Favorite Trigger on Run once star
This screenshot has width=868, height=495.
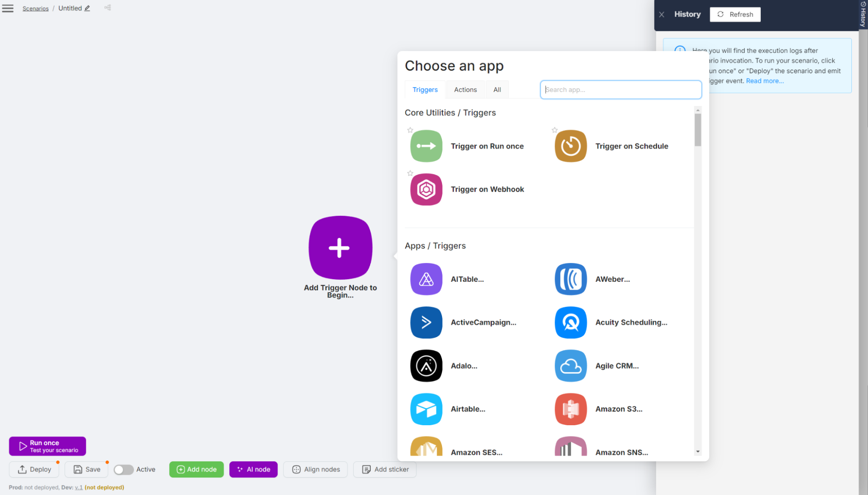(410, 130)
